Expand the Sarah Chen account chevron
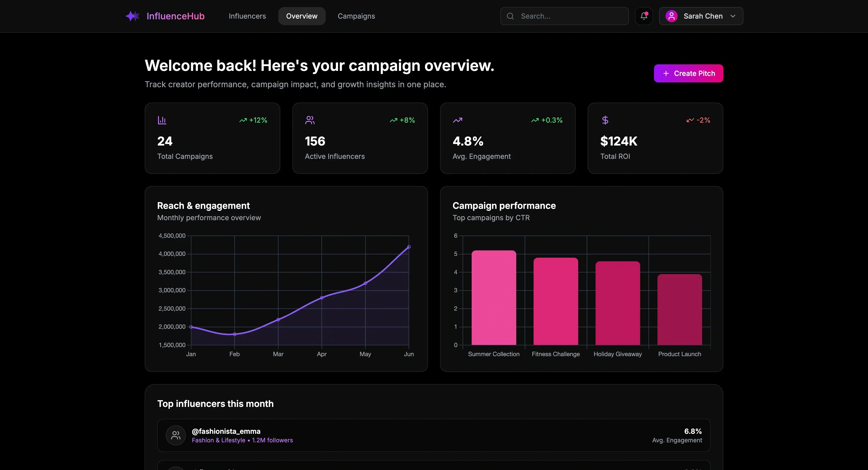868x470 pixels. point(733,16)
